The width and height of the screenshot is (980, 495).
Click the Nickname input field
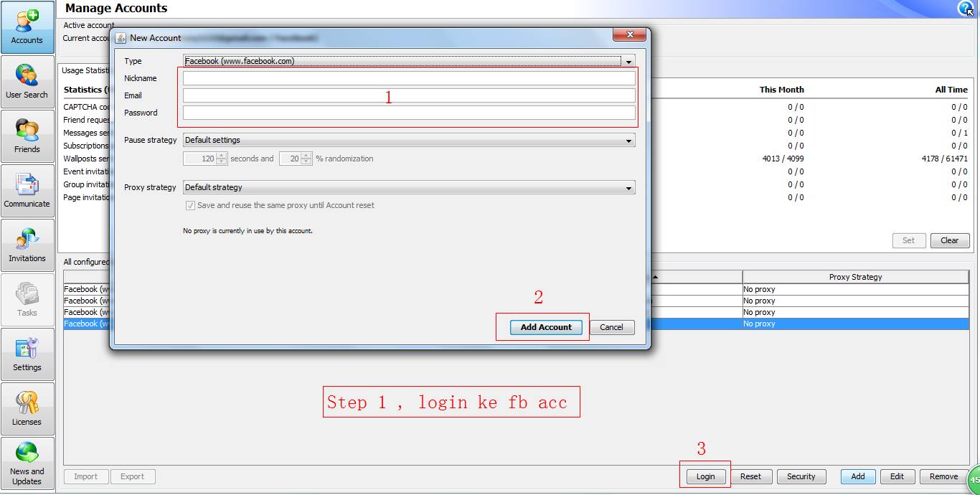(x=409, y=78)
